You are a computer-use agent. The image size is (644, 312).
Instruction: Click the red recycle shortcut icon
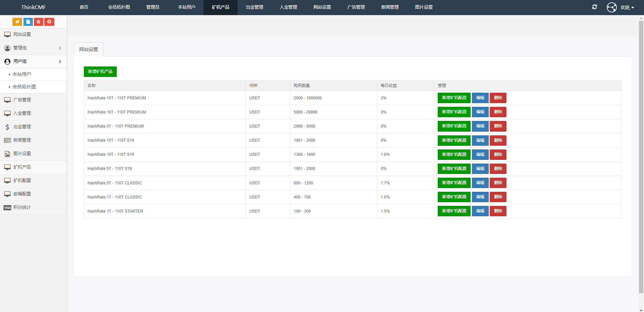(49, 22)
